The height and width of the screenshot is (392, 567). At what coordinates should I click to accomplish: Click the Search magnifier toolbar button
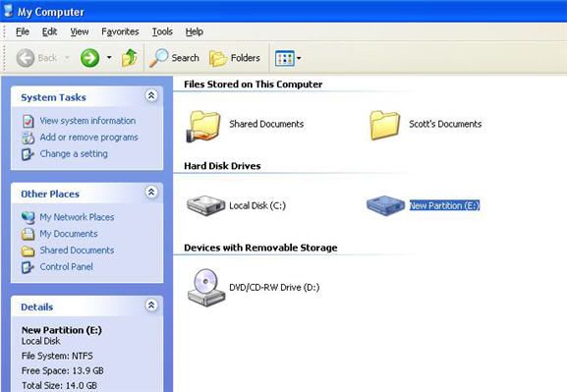tap(174, 58)
